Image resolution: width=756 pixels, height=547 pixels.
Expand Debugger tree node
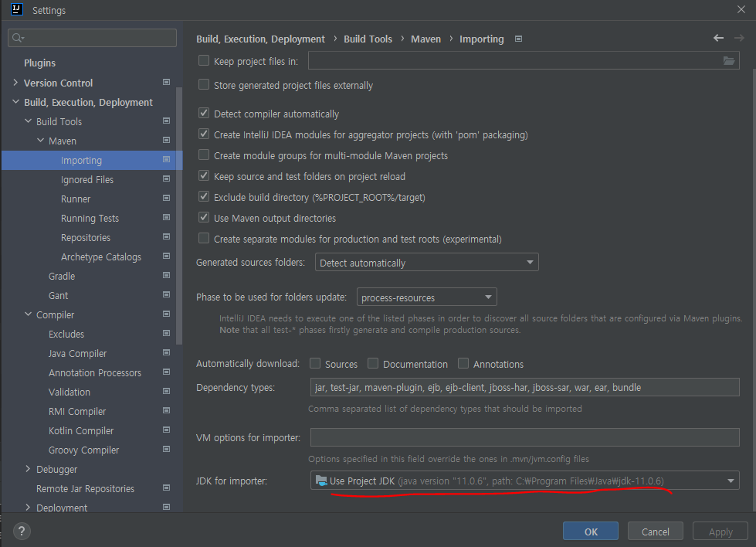28,469
